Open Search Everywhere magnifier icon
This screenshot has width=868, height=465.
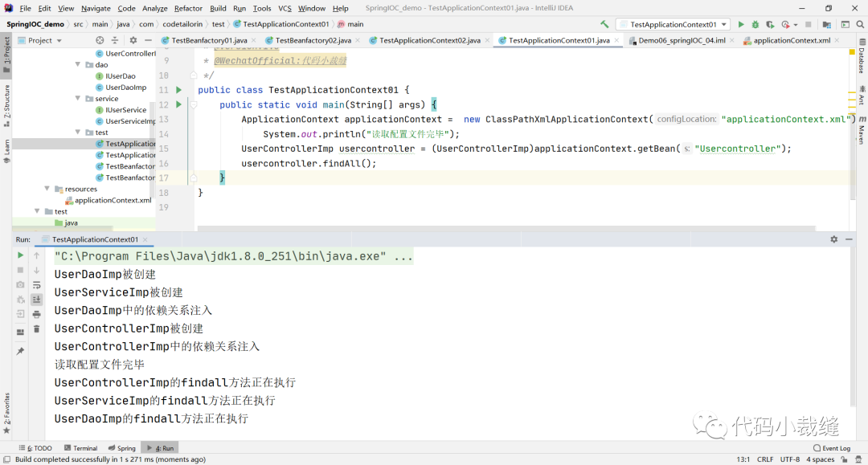[x=860, y=24]
